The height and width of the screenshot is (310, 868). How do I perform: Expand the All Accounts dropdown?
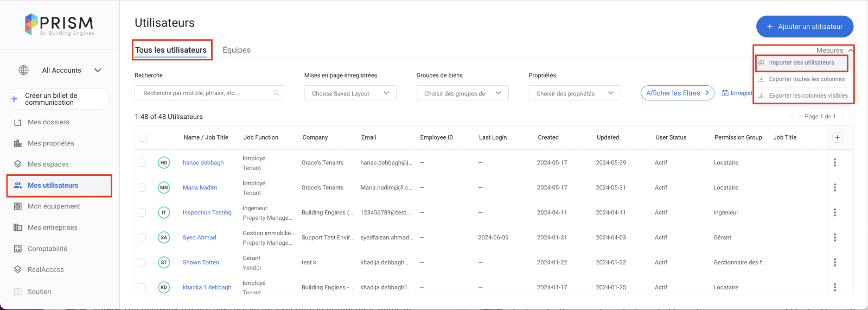98,70
